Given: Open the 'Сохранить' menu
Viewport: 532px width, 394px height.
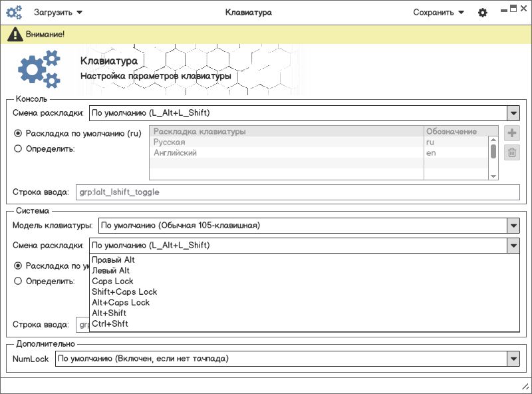Looking at the screenshot, I should (438, 13).
